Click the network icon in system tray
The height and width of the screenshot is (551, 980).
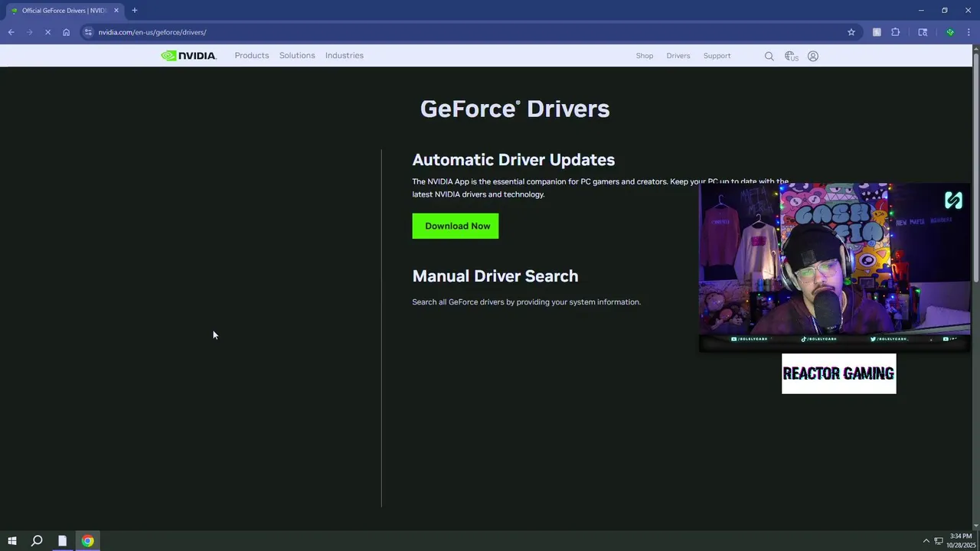click(939, 541)
